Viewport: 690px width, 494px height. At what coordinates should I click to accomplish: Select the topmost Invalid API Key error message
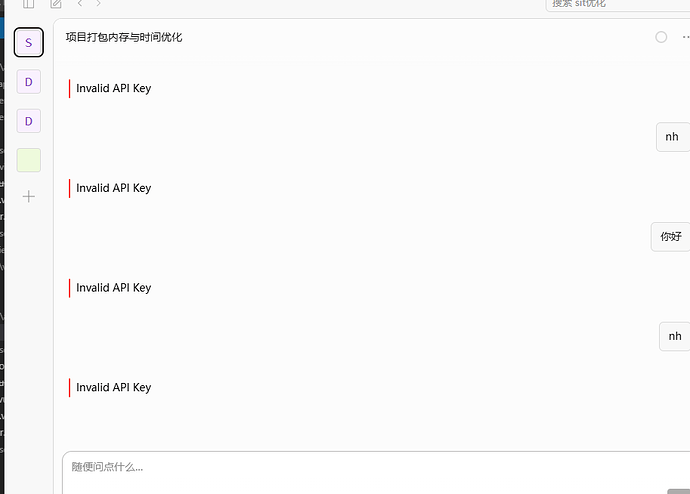pyautogui.click(x=114, y=88)
